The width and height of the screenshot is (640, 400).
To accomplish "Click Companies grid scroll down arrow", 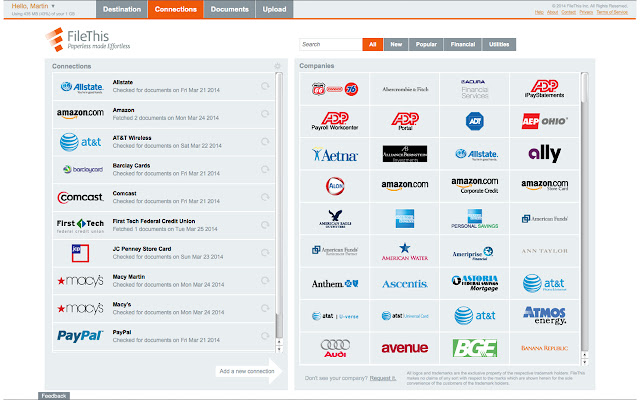I will pos(584,362).
